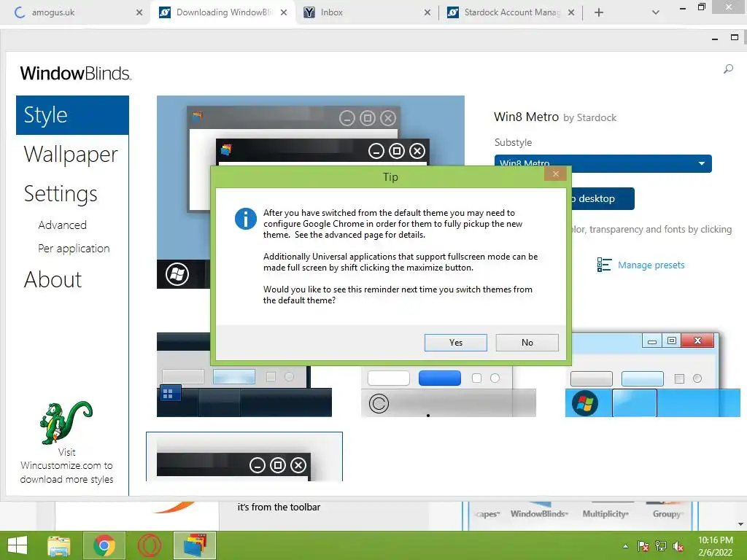Select the highlighted style thumbnail with round caption buttons
This screenshot has height=560, width=747.
(x=244, y=456)
